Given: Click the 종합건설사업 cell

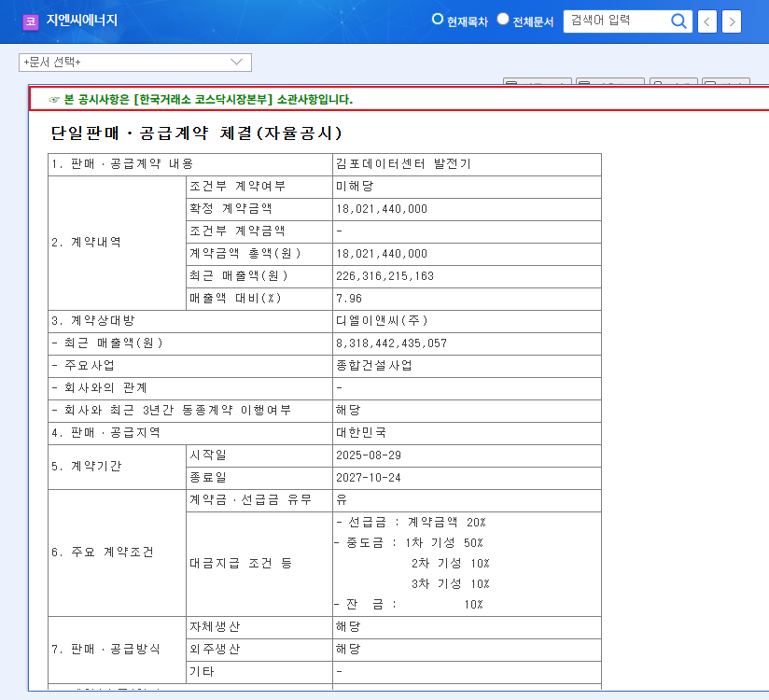Looking at the screenshot, I should [467, 366].
